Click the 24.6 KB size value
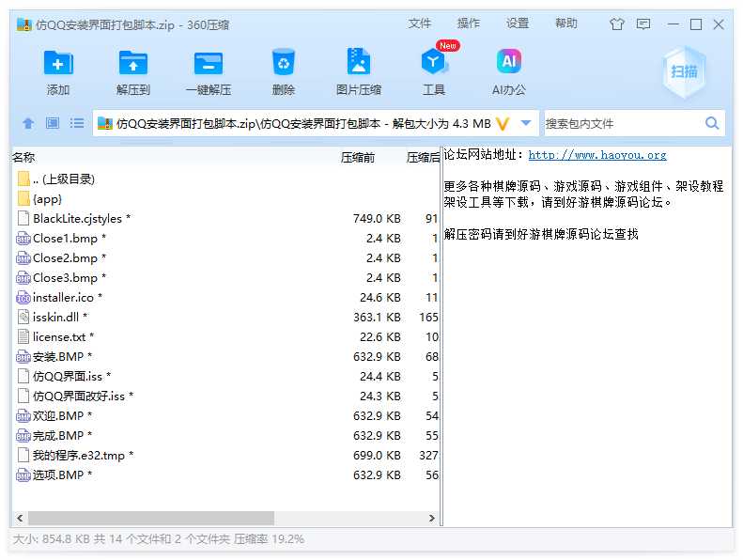Image resolution: width=743 pixels, height=560 pixels. pyautogui.click(x=380, y=297)
